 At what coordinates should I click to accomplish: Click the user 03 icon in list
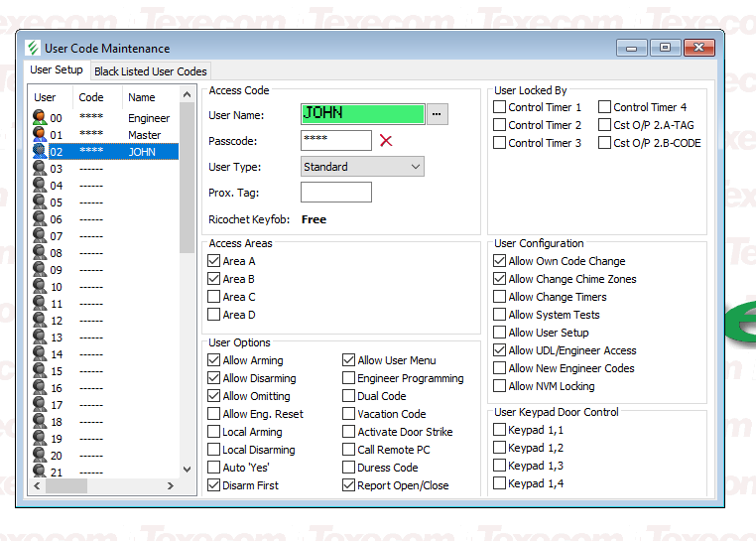pyautogui.click(x=40, y=169)
